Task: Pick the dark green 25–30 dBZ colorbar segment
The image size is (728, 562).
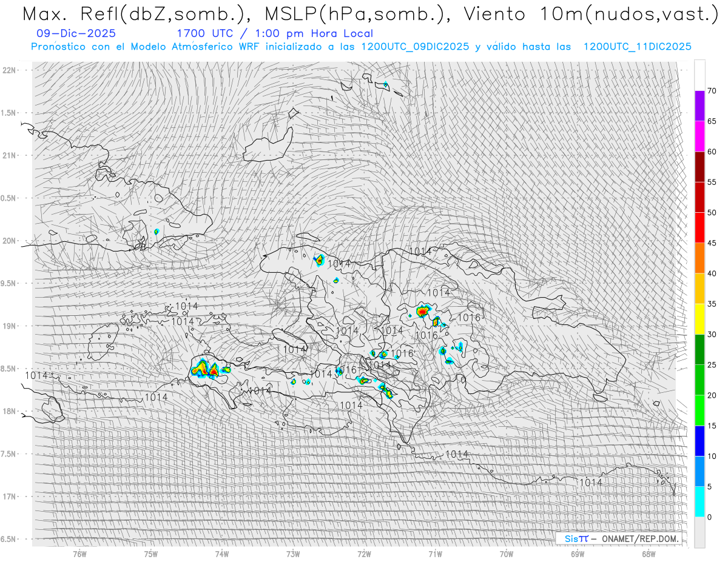Action: pos(699,349)
